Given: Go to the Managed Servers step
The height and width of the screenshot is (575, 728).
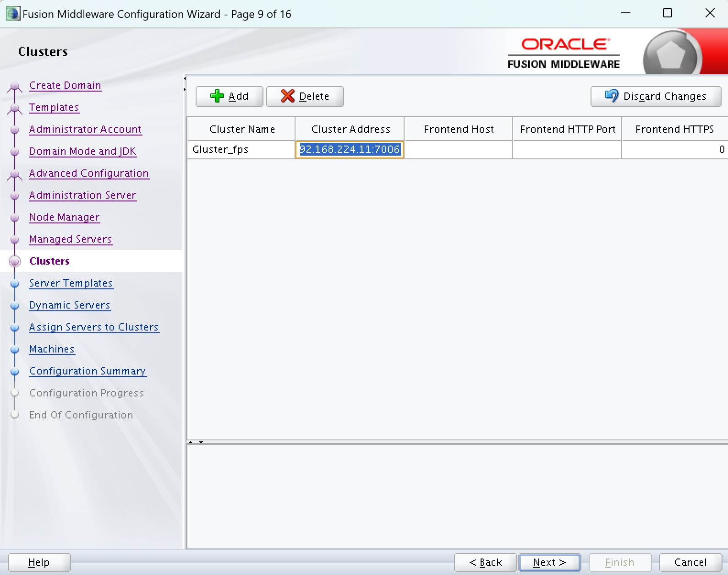Looking at the screenshot, I should pos(71,239).
